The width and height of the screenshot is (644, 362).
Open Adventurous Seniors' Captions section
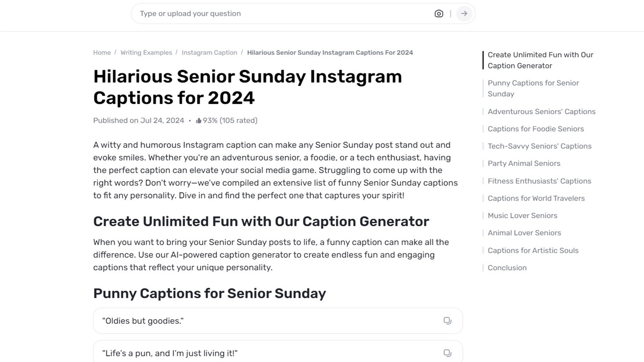click(541, 111)
